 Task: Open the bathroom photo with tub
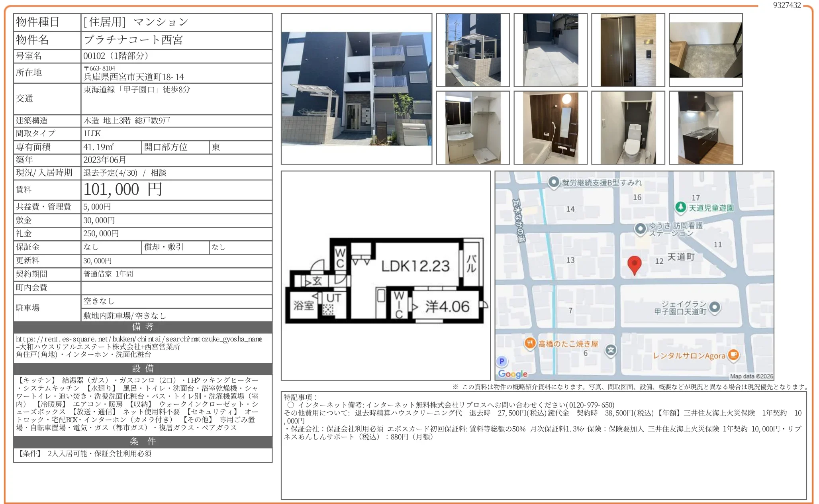click(550, 127)
